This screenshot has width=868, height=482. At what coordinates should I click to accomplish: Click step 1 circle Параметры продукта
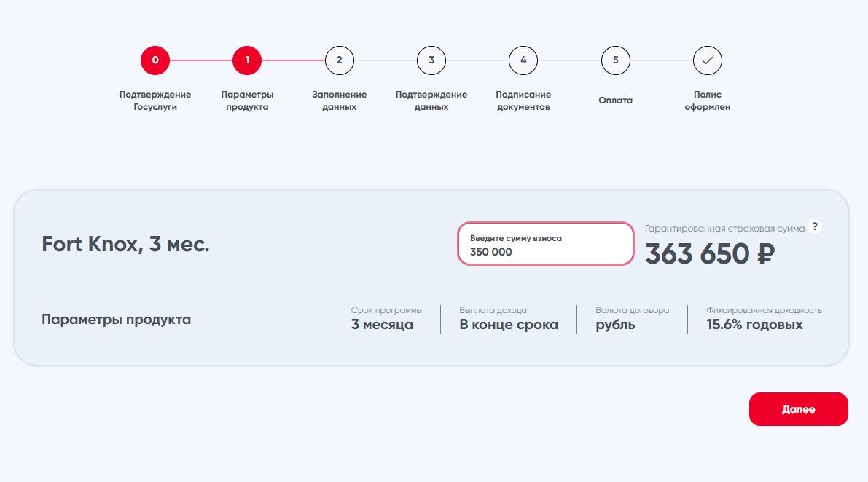coord(247,60)
